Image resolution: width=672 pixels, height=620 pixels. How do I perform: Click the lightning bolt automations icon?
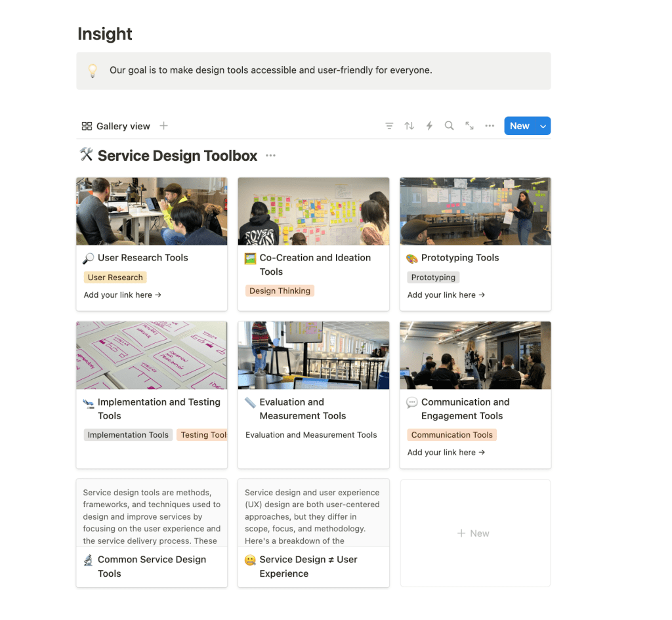[x=429, y=126]
